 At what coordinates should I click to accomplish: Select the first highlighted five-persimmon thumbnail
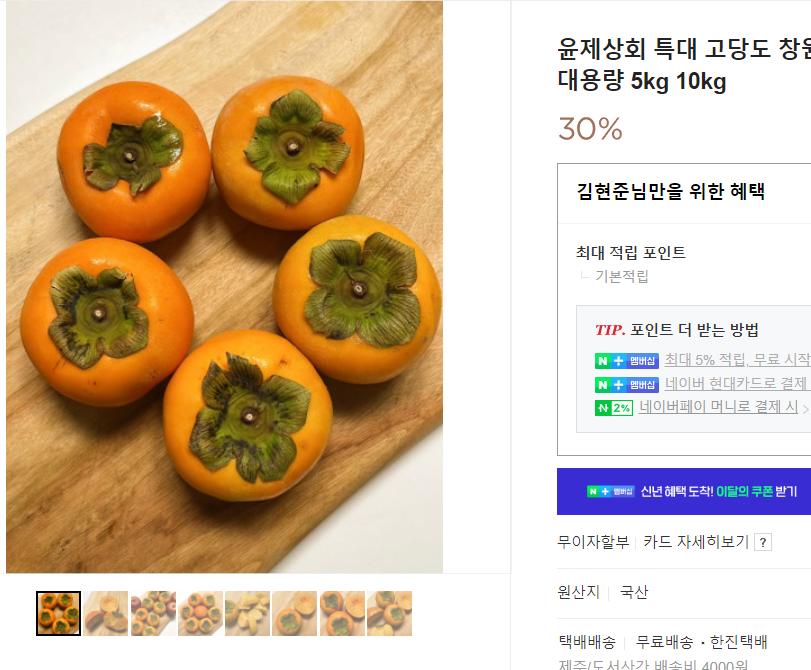pos(58,613)
